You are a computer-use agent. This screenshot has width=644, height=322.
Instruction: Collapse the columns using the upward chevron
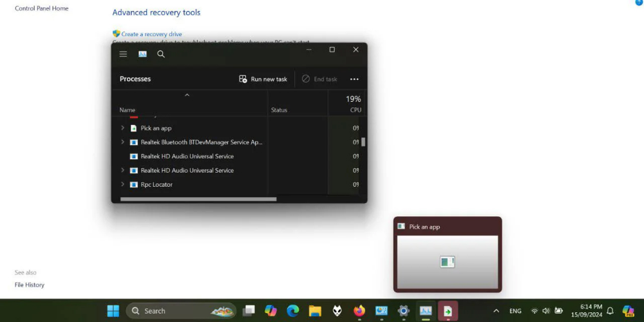(187, 95)
